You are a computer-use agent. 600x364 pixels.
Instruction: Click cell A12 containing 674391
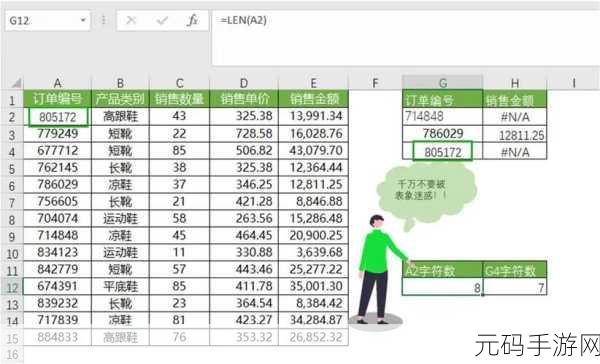pyautogui.click(x=57, y=286)
